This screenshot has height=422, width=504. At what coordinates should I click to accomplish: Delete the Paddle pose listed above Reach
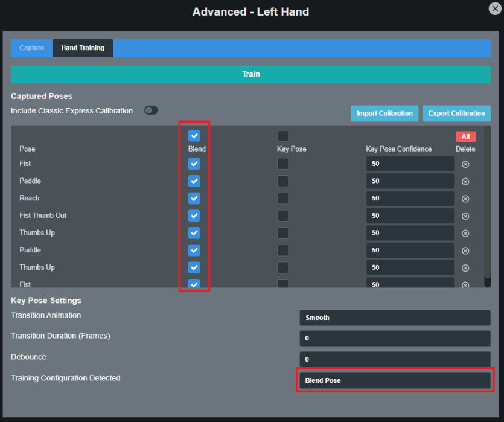click(x=465, y=182)
